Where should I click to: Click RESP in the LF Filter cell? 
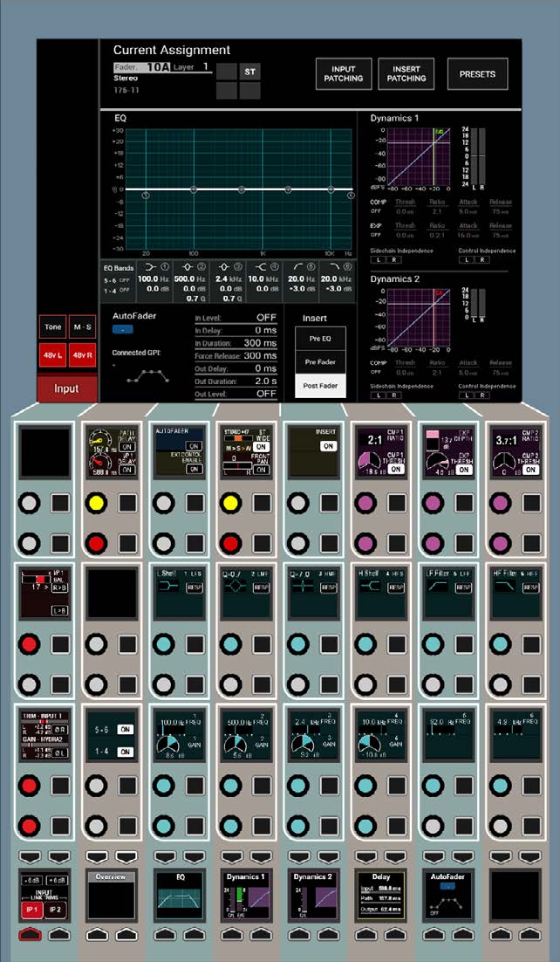coord(464,588)
